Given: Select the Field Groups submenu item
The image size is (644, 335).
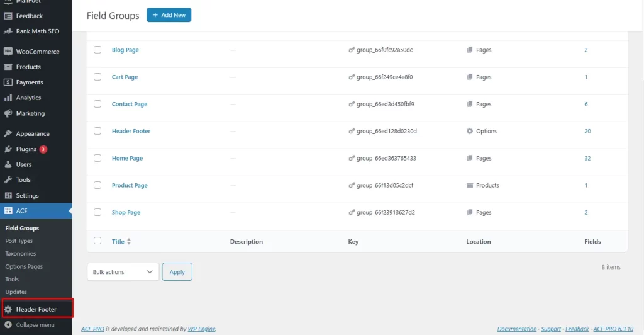Looking at the screenshot, I should coord(22,228).
